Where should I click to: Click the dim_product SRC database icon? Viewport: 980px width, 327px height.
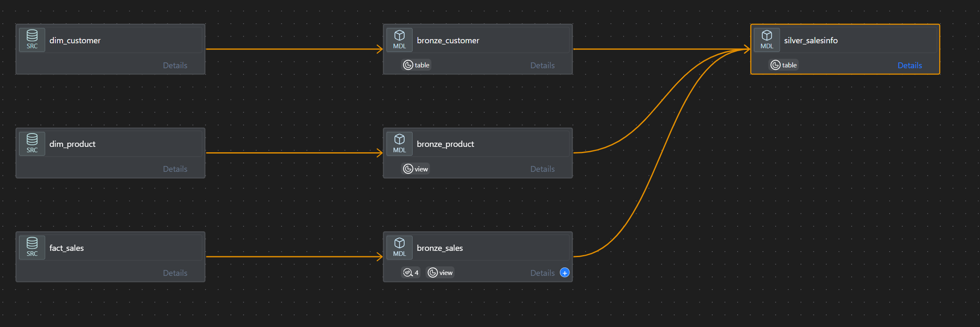pos(32,144)
